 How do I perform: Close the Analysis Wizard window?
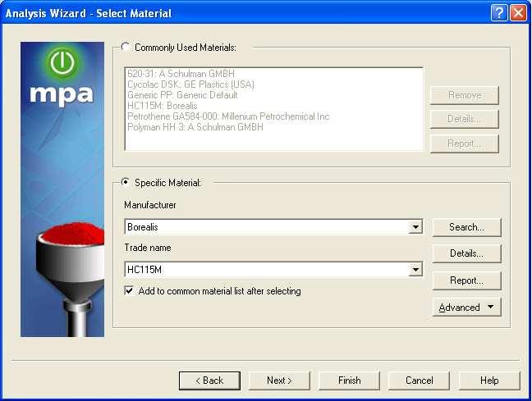[518, 13]
